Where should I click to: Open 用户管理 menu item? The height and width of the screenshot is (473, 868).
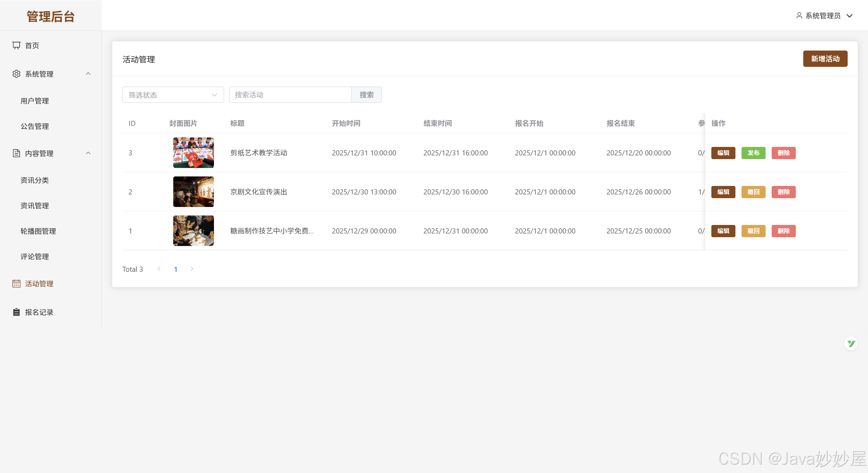coord(35,101)
